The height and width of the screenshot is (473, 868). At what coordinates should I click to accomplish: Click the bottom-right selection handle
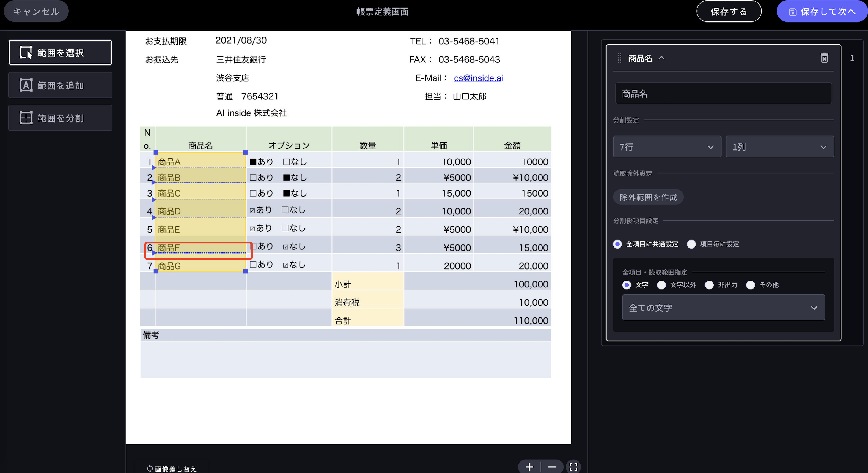(245, 271)
